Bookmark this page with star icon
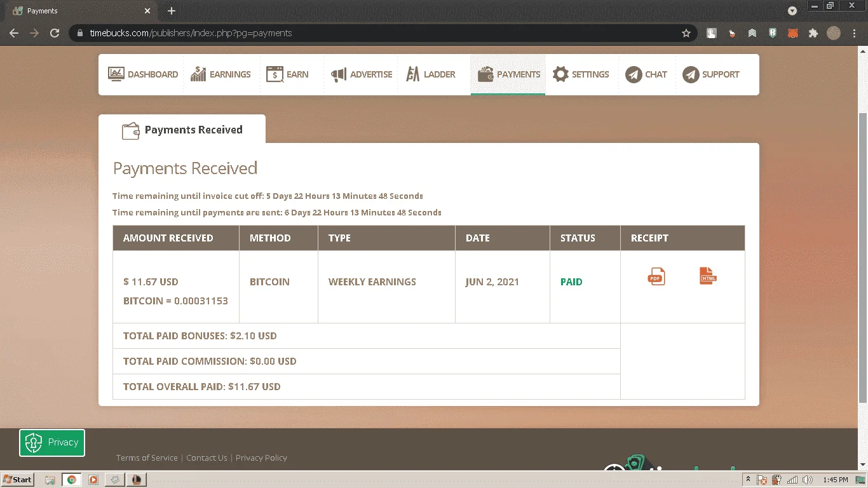The width and height of the screenshot is (868, 488). click(x=686, y=33)
